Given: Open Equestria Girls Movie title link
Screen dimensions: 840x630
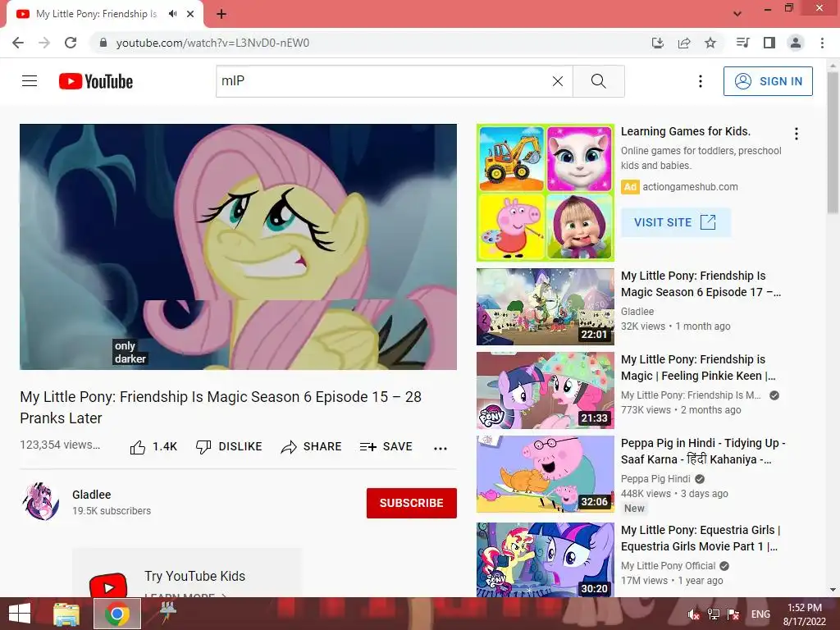Looking at the screenshot, I should [701, 538].
